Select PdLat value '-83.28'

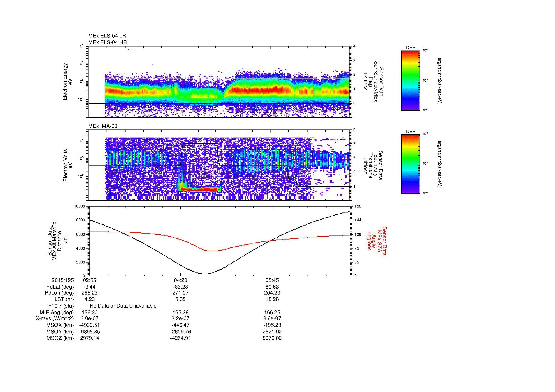coord(180,287)
